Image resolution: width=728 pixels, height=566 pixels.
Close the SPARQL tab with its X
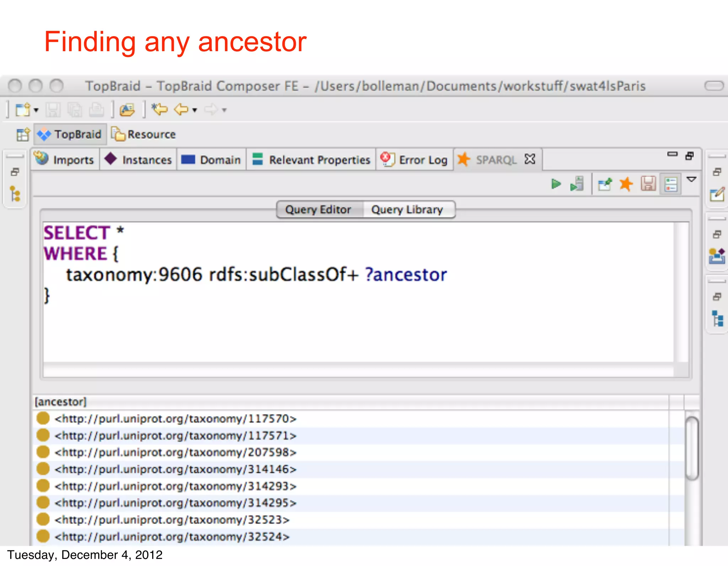[x=530, y=159]
